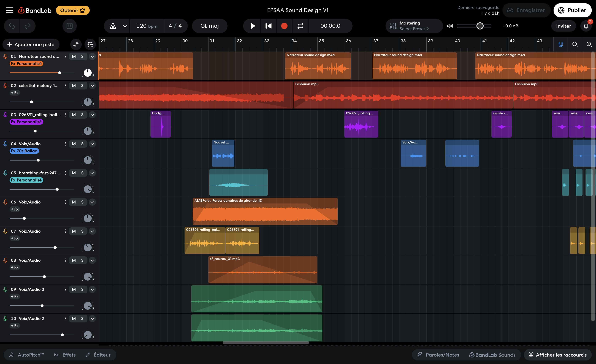Open the hamburger main menu
Image resolution: width=596 pixels, height=364 pixels.
tap(9, 10)
